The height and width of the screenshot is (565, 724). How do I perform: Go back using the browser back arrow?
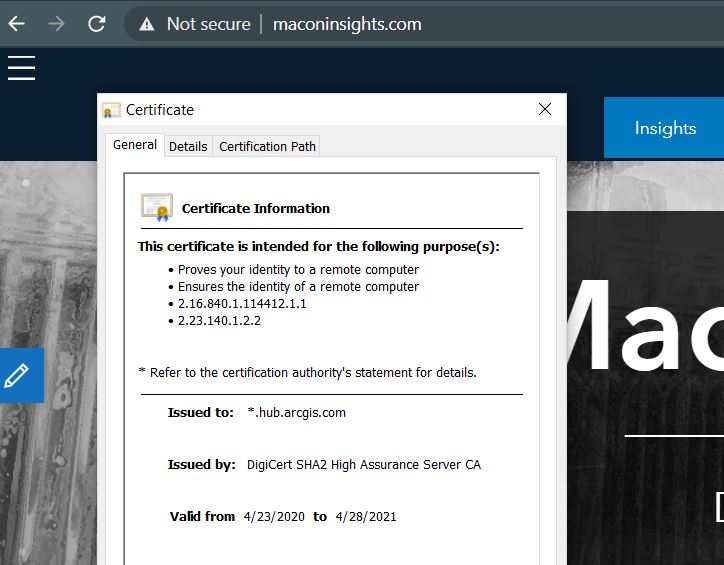pos(17,24)
